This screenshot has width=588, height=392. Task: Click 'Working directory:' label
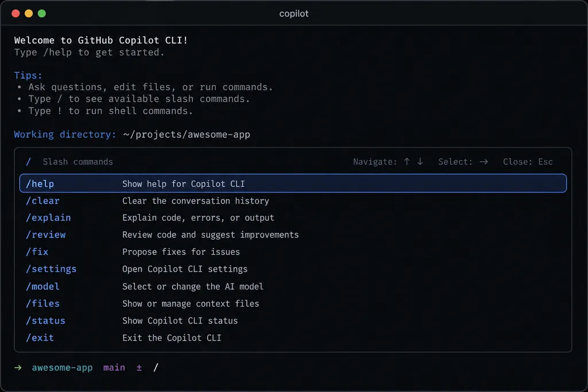click(x=65, y=134)
